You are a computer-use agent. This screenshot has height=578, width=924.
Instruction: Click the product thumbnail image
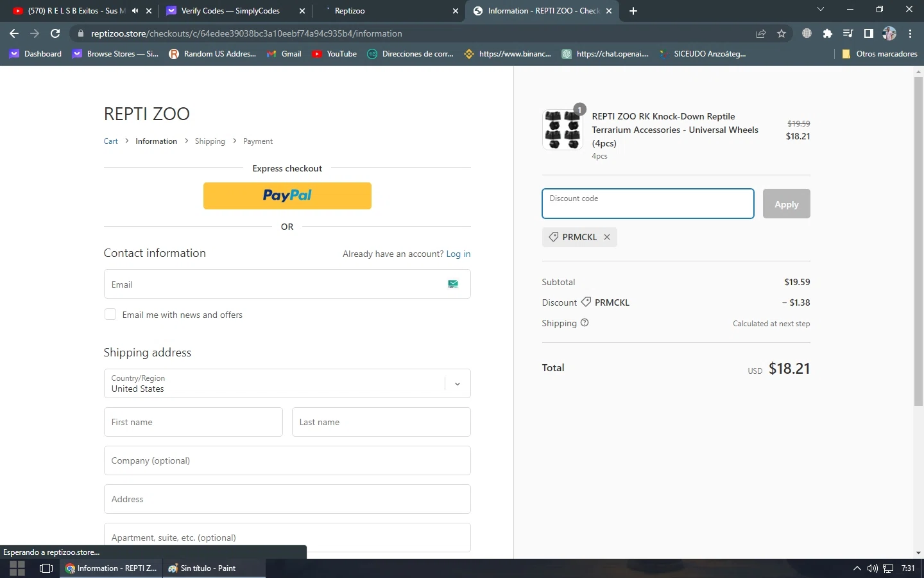(x=563, y=130)
